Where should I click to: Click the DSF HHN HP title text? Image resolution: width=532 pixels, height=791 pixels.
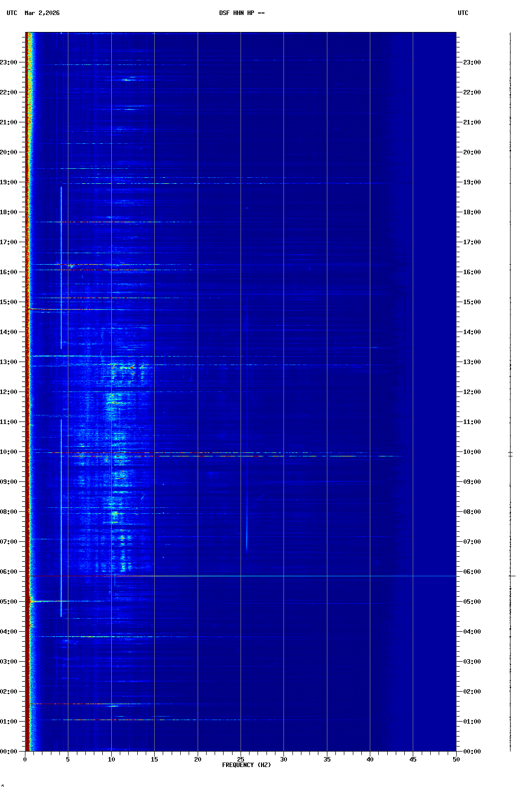tap(242, 13)
